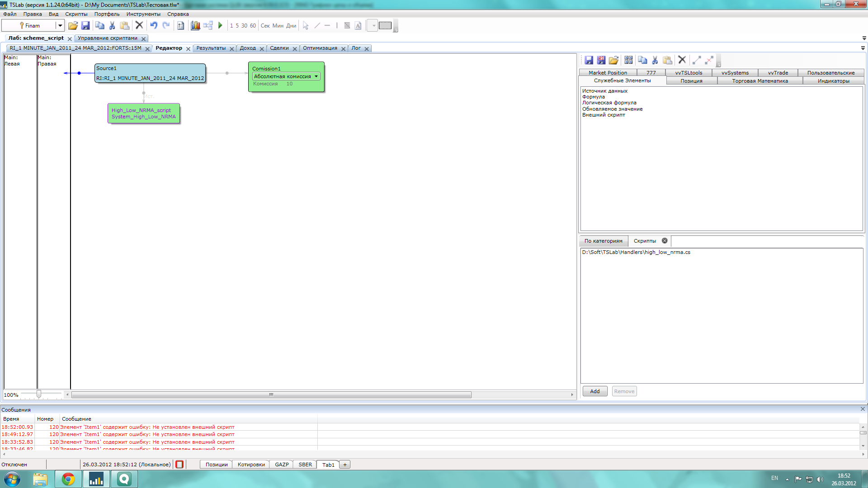
Task: Open the line style dropdown beside color box
Action: click(373, 26)
